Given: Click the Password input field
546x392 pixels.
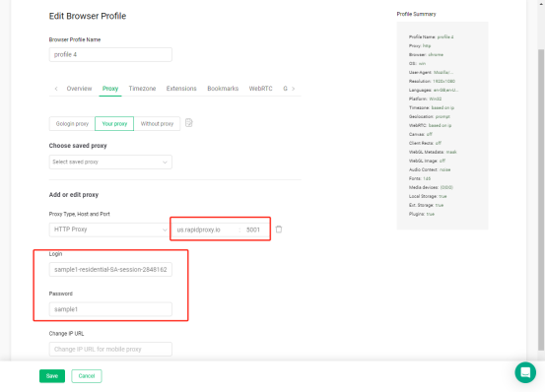Looking at the screenshot, I should 110,309.
